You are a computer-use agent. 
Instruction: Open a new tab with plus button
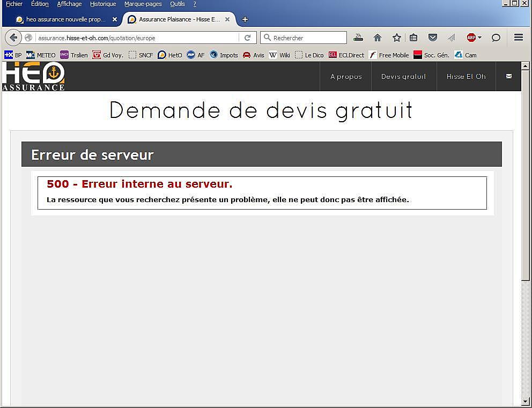point(245,19)
